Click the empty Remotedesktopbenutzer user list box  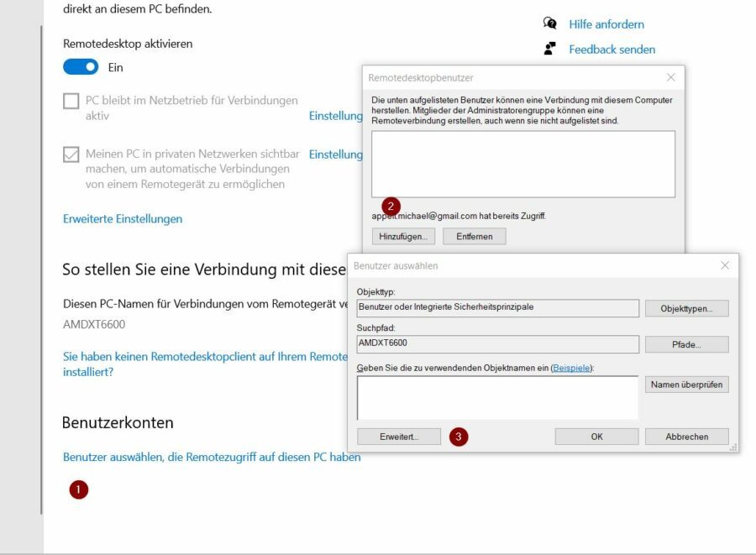(x=519, y=165)
